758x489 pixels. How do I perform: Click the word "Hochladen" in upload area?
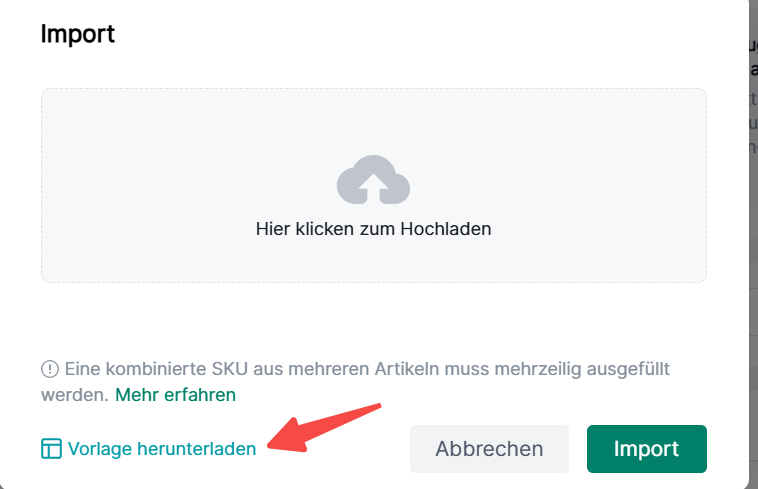click(x=446, y=228)
